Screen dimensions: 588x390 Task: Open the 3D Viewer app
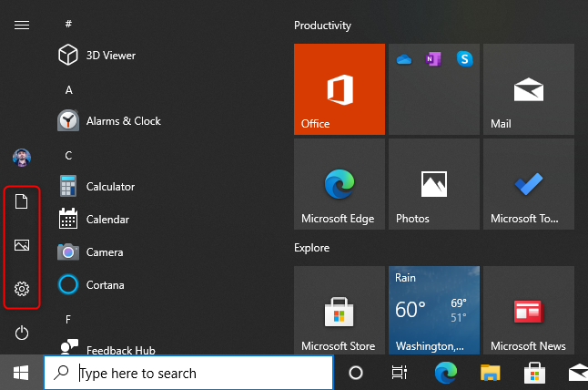[x=110, y=56]
